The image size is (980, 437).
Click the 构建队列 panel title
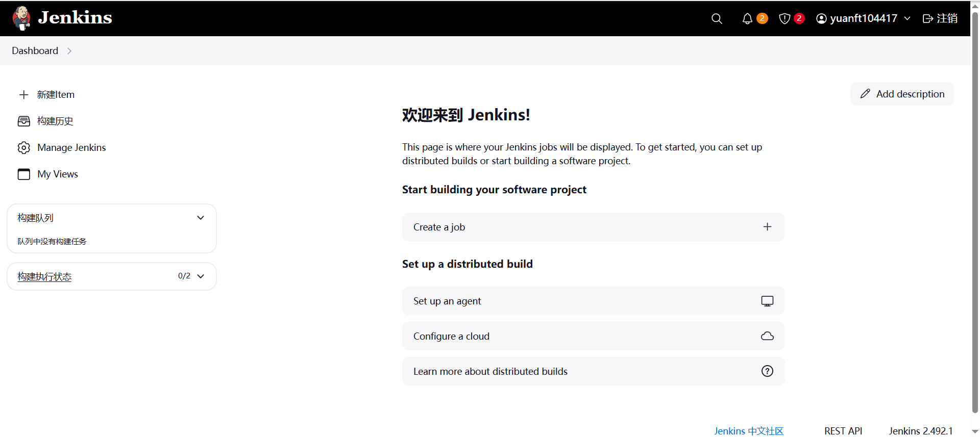coord(35,218)
